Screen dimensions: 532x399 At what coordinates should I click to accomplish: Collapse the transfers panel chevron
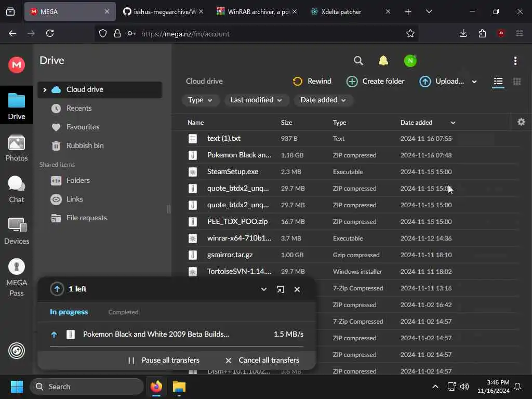coord(263,289)
